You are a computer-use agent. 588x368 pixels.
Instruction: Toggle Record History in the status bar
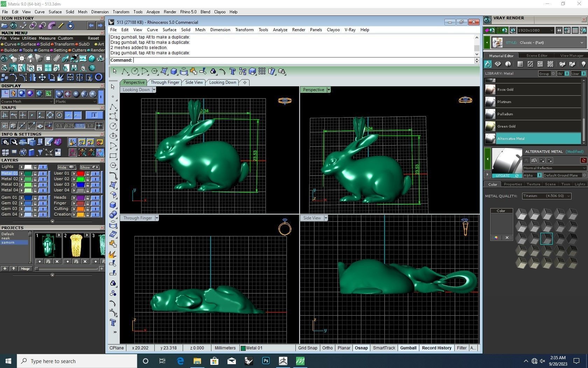click(x=436, y=348)
